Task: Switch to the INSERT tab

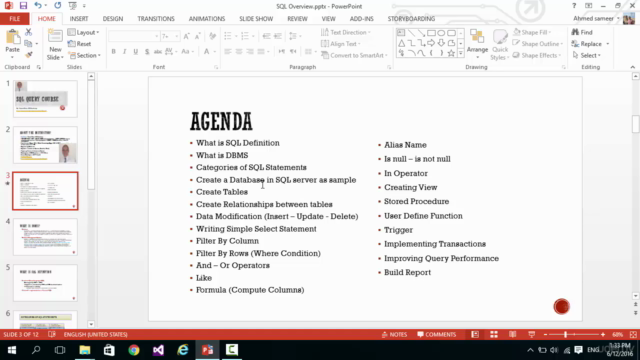Action: click(79, 19)
